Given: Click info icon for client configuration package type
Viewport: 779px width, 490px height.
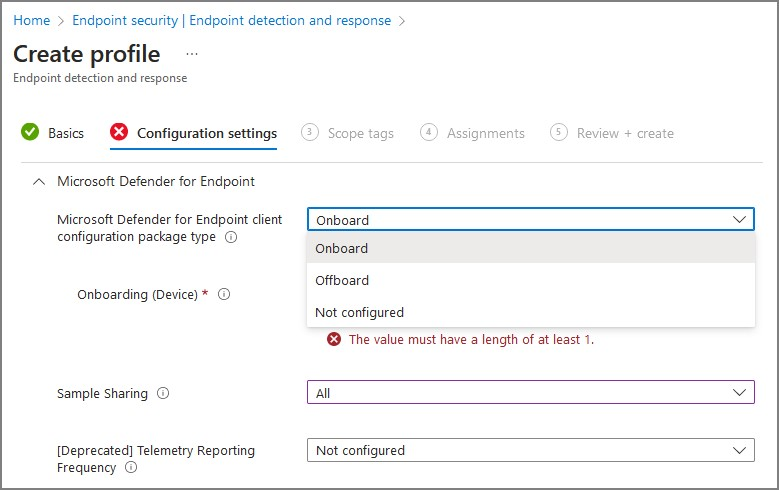Looking at the screenshot, I should 231,237.
